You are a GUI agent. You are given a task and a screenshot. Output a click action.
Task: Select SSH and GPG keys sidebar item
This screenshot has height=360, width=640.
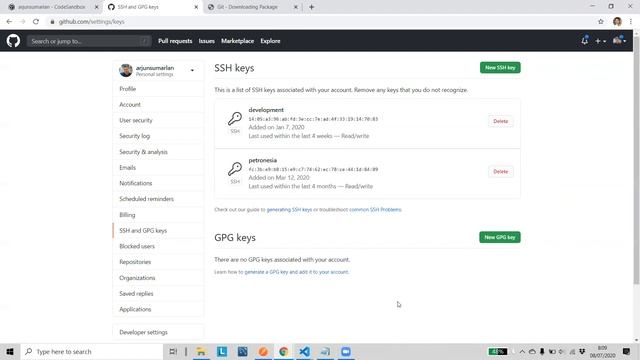point(158,231)
